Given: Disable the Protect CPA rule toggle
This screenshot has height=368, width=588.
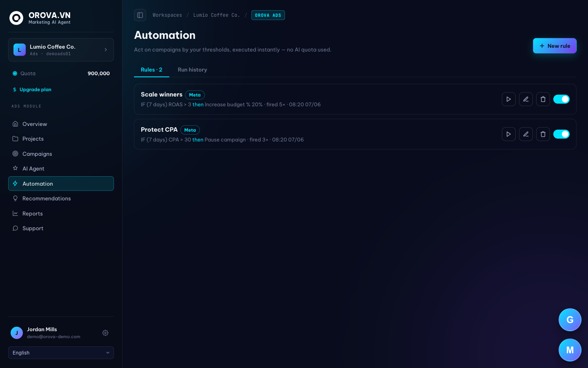Looking at the screenshot, I should [561, 134].
